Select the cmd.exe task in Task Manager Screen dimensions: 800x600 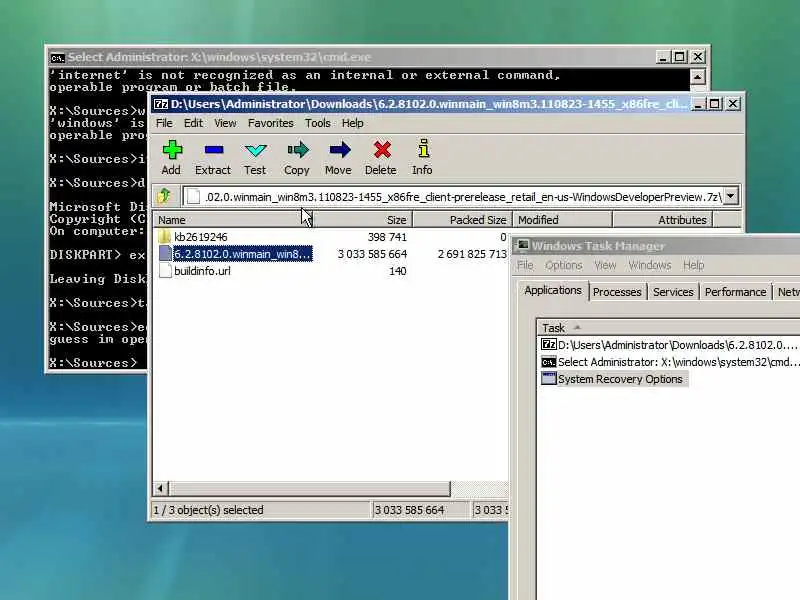point(669,362)
